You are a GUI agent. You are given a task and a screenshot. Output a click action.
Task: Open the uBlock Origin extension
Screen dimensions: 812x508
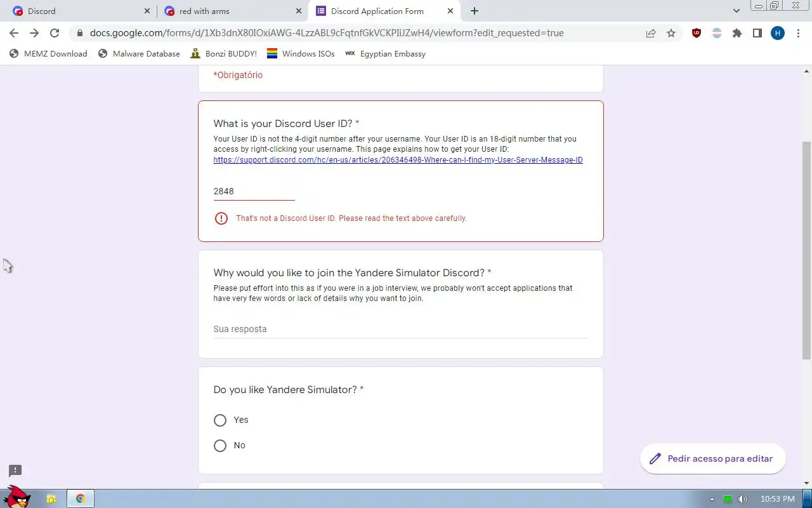point(697,33)
